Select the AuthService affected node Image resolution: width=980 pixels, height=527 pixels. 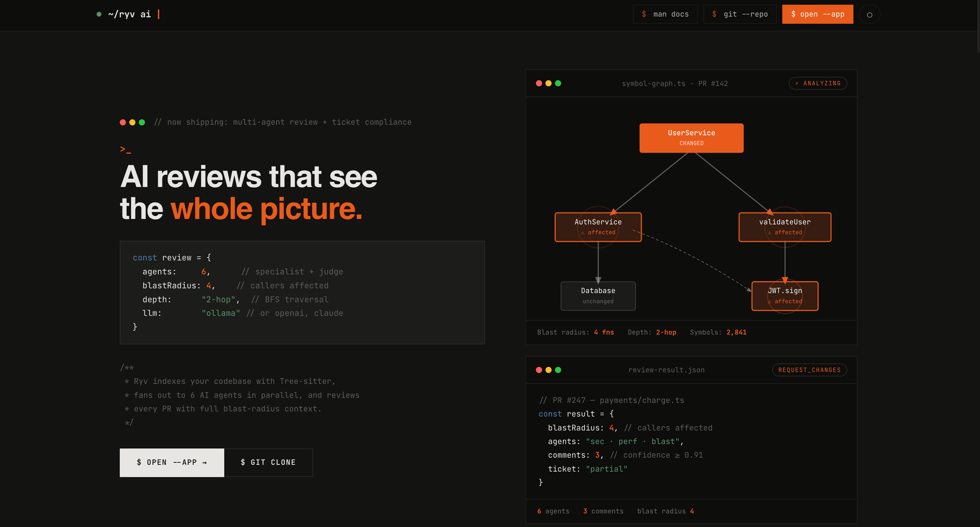click(x=598, y=227)
